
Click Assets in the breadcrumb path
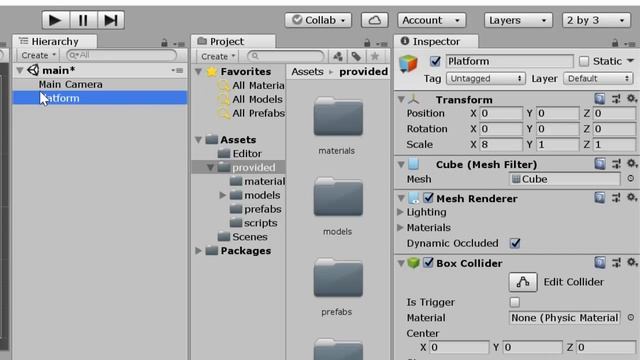[x=307, y=71]
